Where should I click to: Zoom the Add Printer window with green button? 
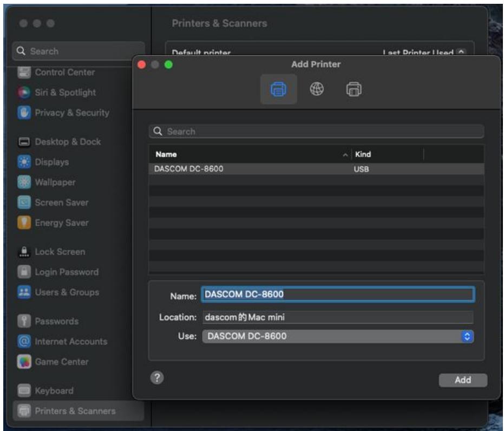coord(168,64)
